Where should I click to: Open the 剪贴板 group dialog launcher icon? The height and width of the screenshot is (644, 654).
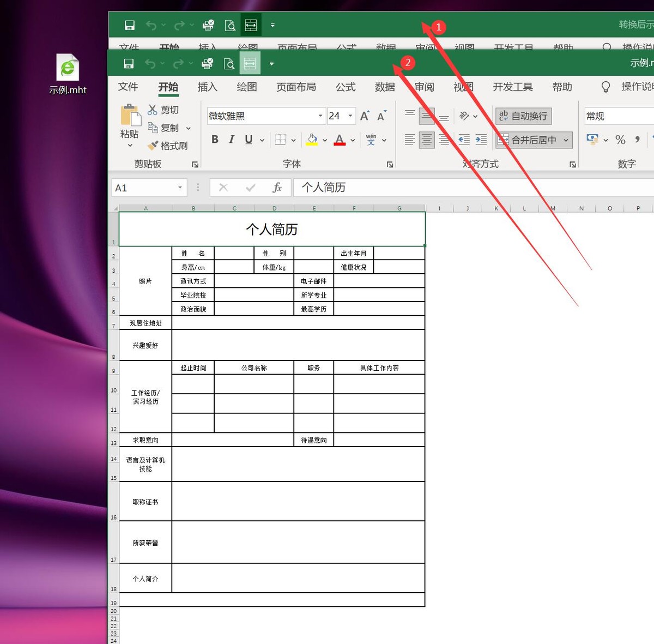click(x=195, y=164)
